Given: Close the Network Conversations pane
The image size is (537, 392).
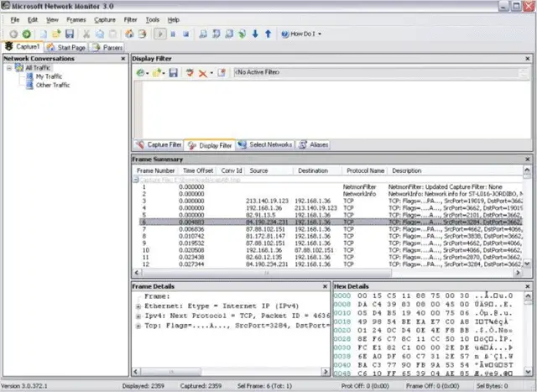Looking at the screenshot, I should pos(123,59).
